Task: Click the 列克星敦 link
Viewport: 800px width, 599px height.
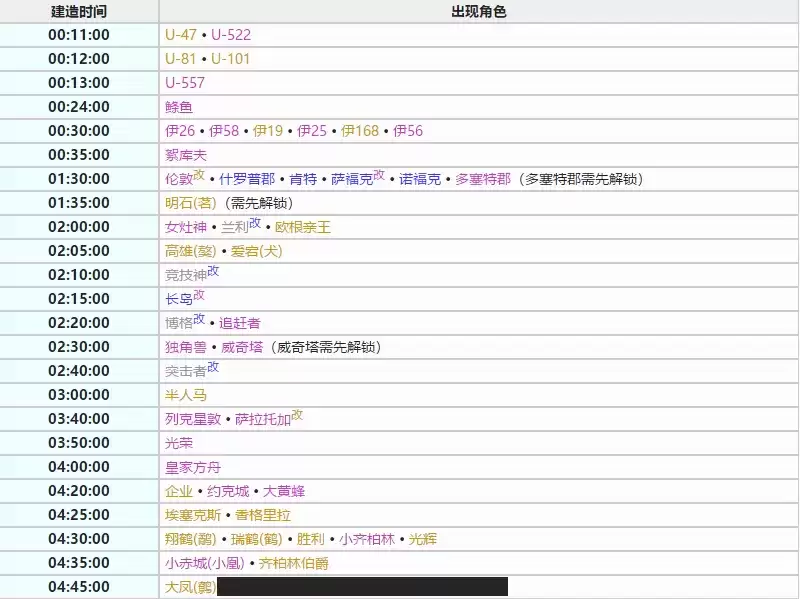Action: [193, 420]
